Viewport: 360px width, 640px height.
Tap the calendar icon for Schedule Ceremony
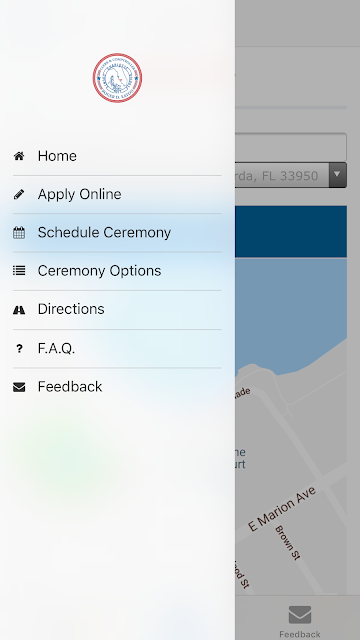pyautogui.click(x=19, y=233)
